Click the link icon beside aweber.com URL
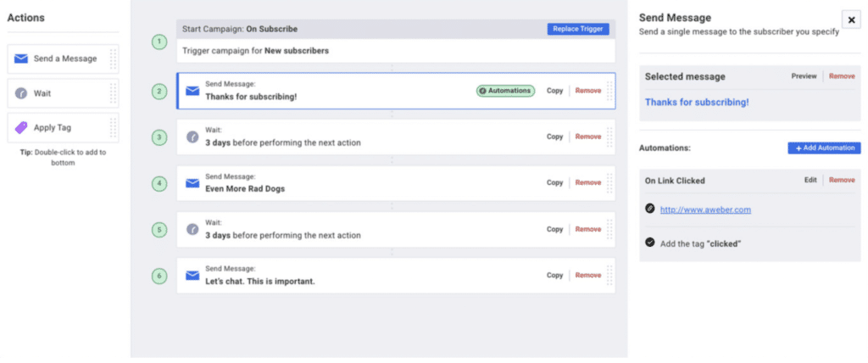Image resolution: width=868 pixels, height=363 pixels. pos(650,209)
